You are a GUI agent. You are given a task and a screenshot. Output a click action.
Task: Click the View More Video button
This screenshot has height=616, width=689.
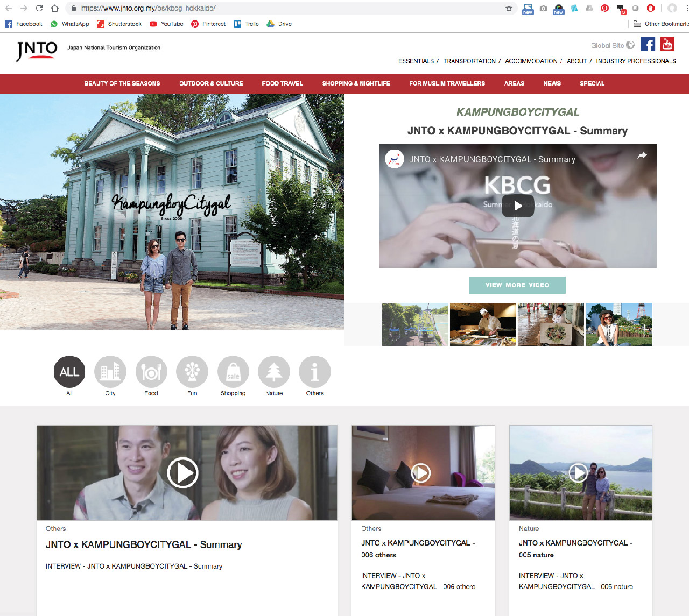pyautogui.click(x=517, y=285)
